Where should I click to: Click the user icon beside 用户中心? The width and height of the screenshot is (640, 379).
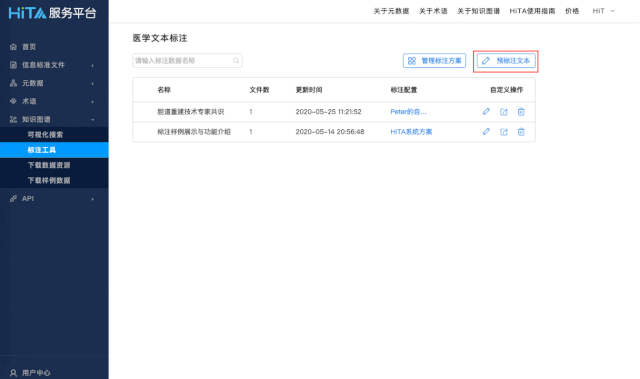point(13,373)
